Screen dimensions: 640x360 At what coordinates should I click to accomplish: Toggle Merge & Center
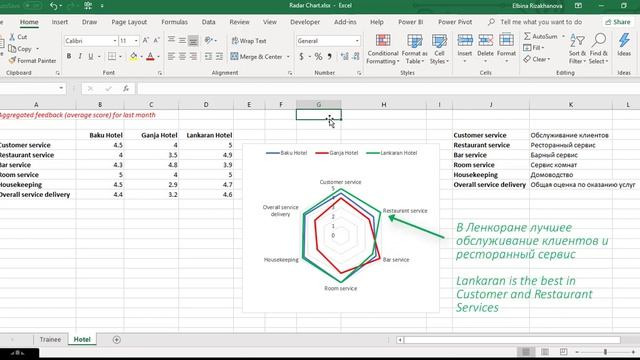[256, 56]
